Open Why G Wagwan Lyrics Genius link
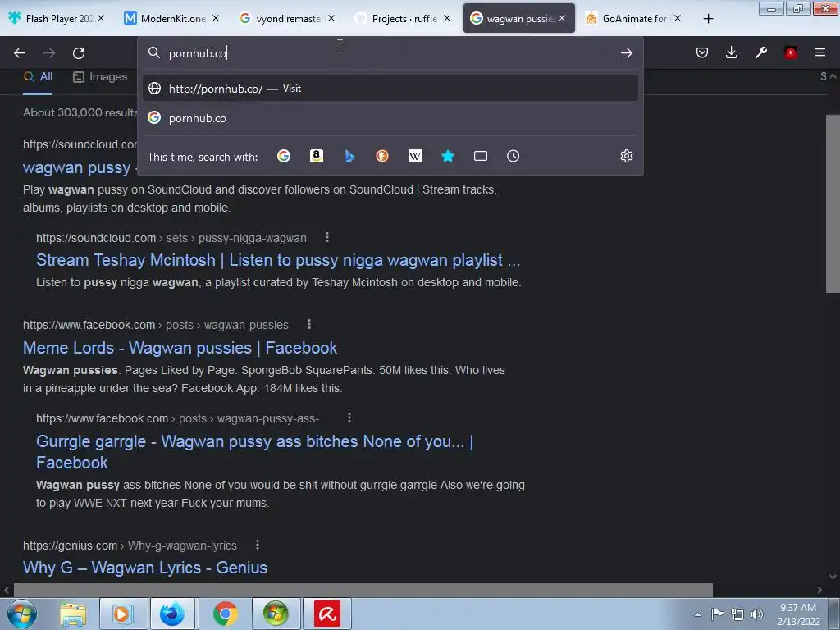Viewport: 840px width, 630px height. pyautogui.click(x=145, y=568)
